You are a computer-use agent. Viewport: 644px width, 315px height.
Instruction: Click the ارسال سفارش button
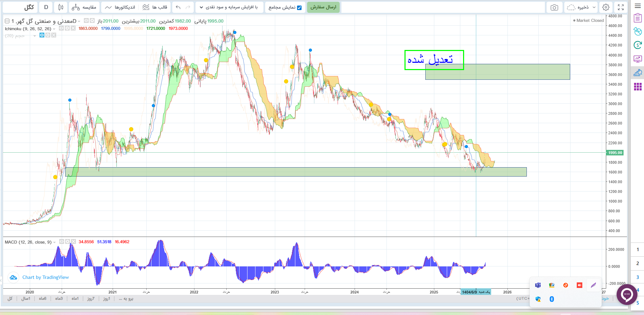coord(323,7)
